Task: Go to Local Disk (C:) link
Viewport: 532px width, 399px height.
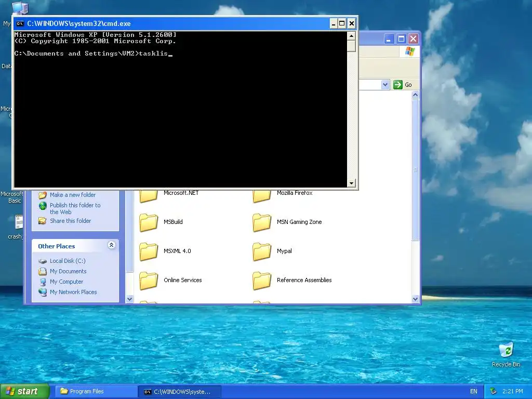Action: click(68, 261)
